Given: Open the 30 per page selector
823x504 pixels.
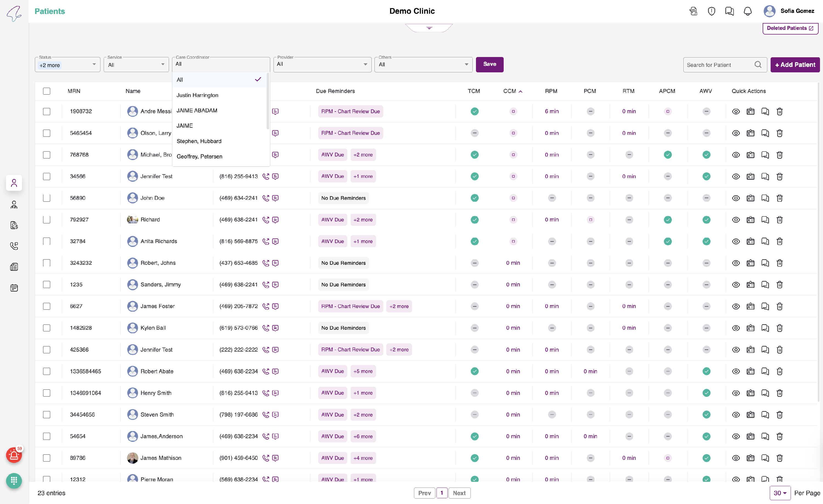Looking at the screenshot, I should point(780,493).
